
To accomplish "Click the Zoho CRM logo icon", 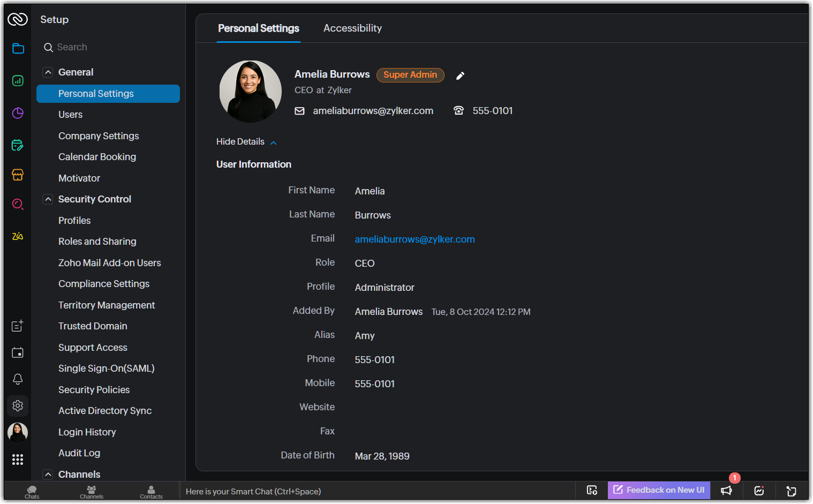I will pos(18,20).
